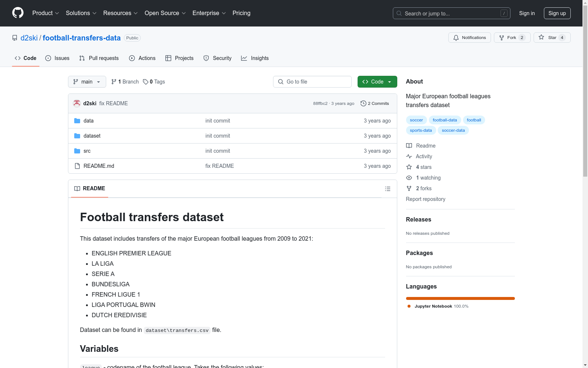This screenshot has height=368, width=588.
Task: Open the Security tab
Action: (218, 58)
